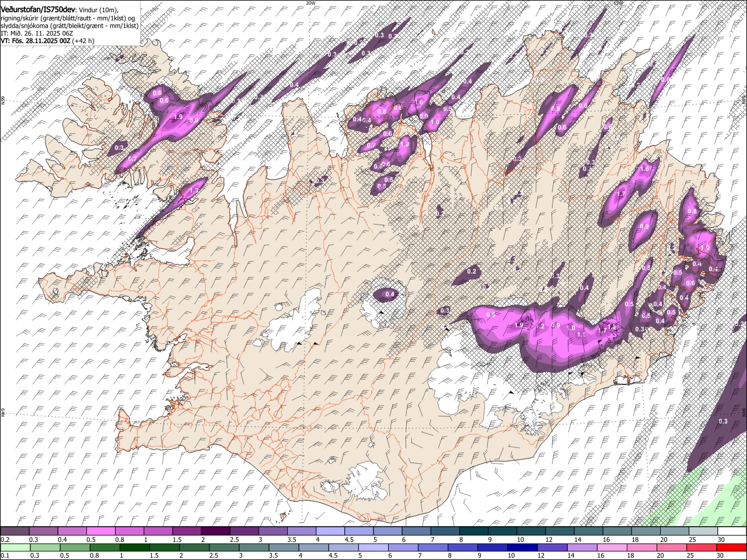Click the 'Vindur (10m)' header text
The width and height of the screenshot is (747, 560).
pos(99,10)
